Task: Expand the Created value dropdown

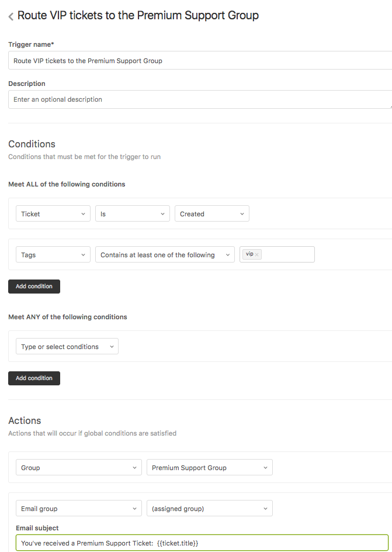Action: (212, 214)
